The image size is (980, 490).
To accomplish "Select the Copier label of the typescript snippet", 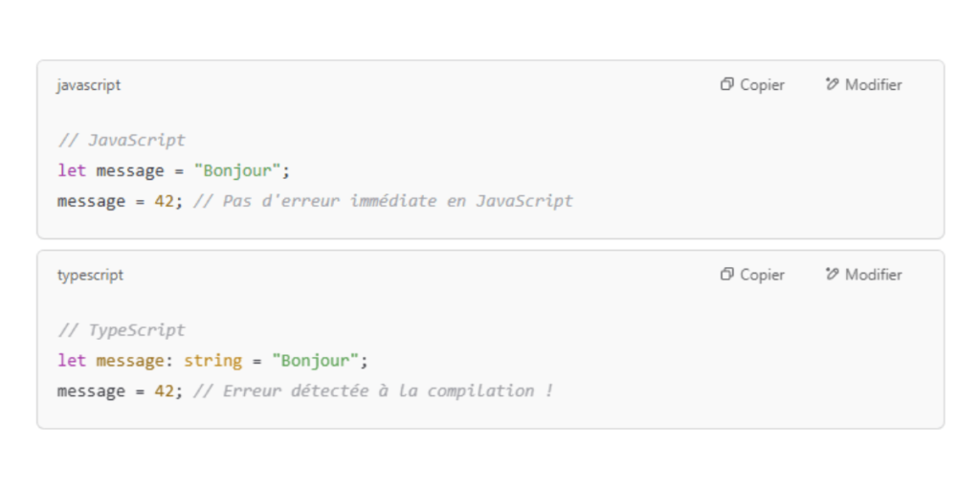I will point(762,275).
